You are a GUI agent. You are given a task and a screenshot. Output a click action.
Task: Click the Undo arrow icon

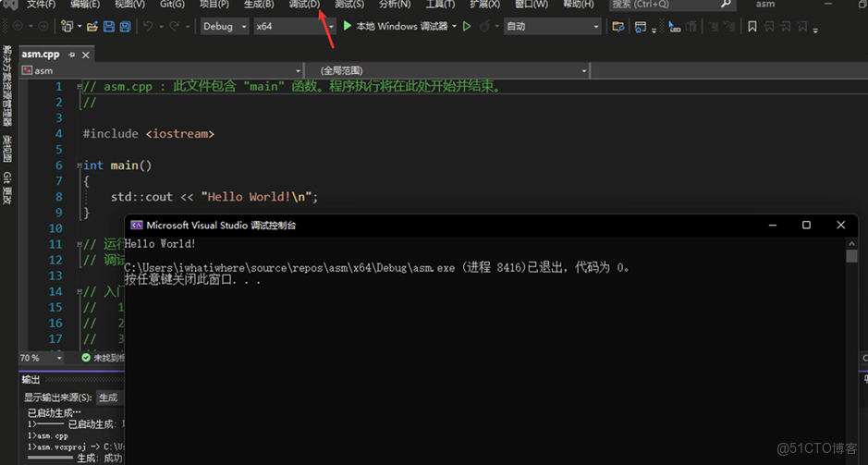pyautogui.click(x=148, y=26)
